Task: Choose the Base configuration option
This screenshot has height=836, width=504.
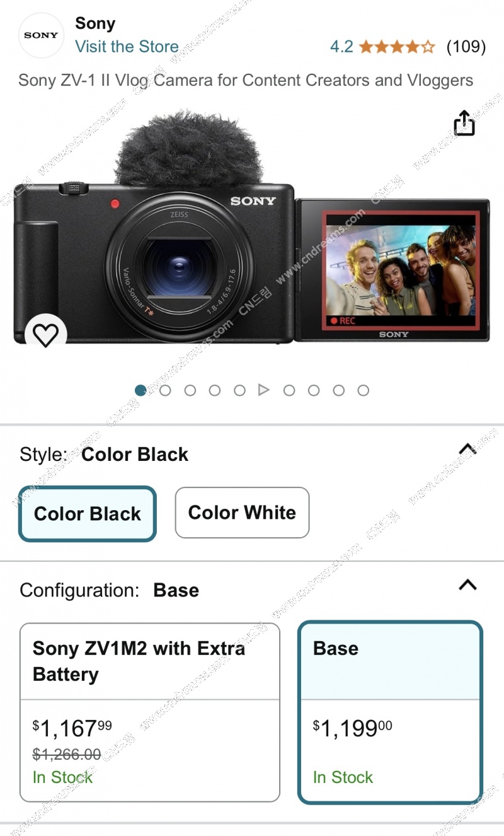Action: [390, 712]
